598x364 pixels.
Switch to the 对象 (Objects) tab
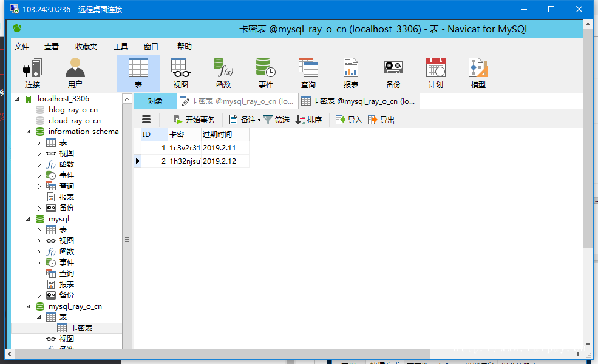tap(155, 101)
